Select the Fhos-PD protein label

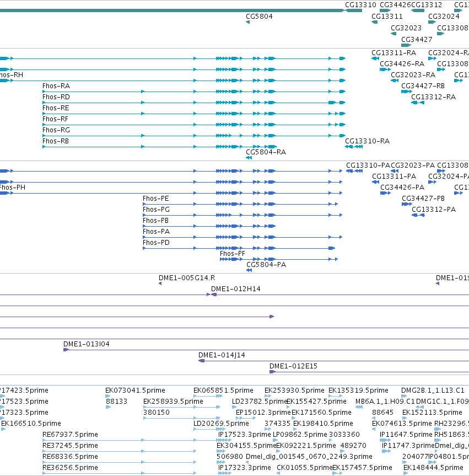(156, 243)
